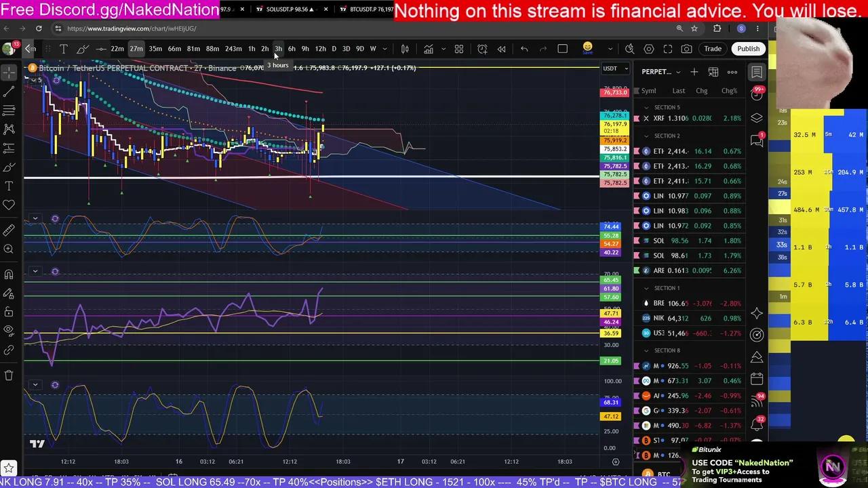
Task: Reload the browser page
Action: (x=39, y=28)
